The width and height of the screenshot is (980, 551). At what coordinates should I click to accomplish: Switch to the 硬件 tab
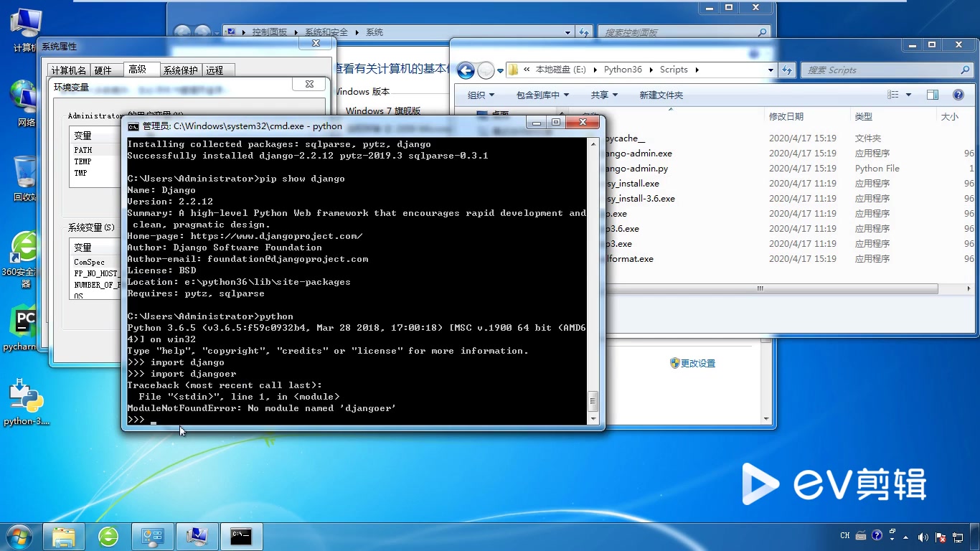pyautogui.click(x=103, y=70)
